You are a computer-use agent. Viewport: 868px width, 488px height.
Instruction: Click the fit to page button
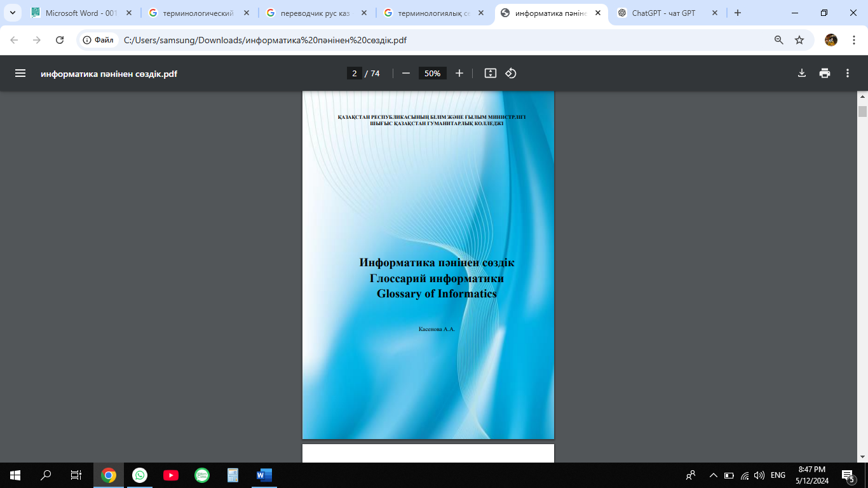coord(490,73)
